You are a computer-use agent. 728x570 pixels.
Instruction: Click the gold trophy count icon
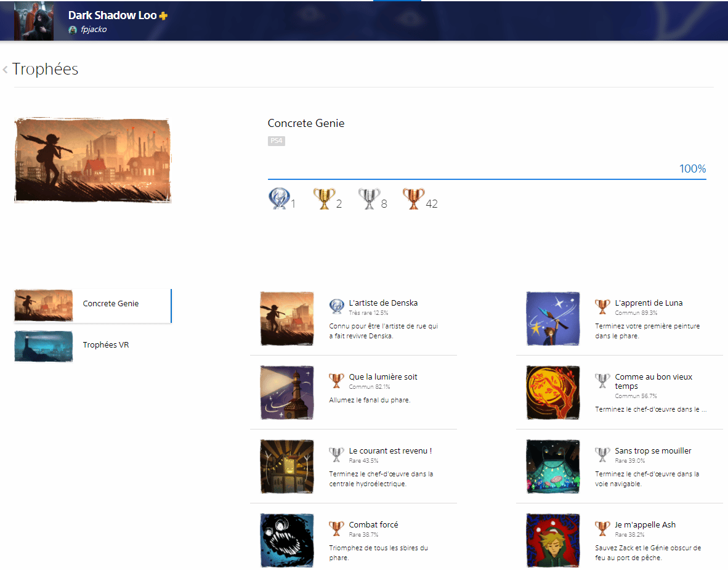tap(324, 198)
